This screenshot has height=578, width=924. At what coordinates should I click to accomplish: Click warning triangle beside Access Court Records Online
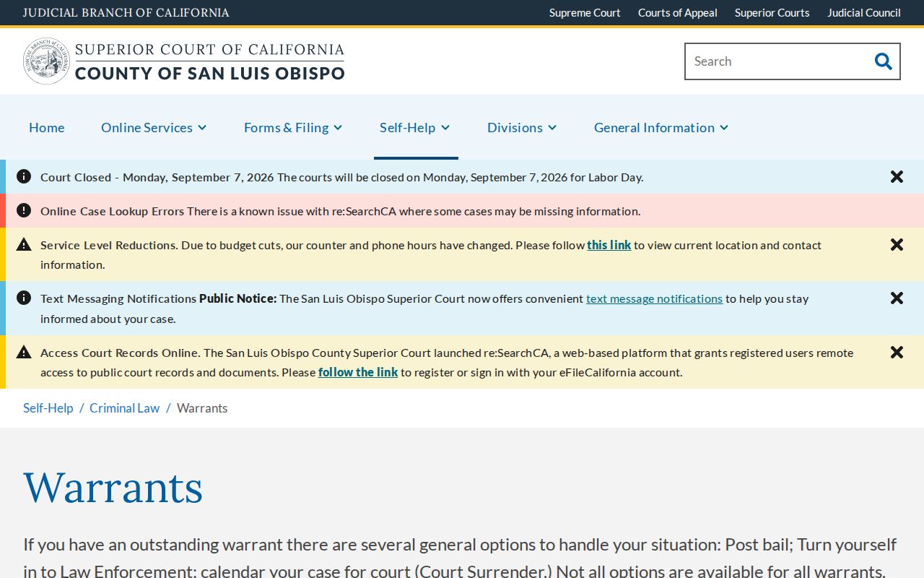tap(24, 352)
